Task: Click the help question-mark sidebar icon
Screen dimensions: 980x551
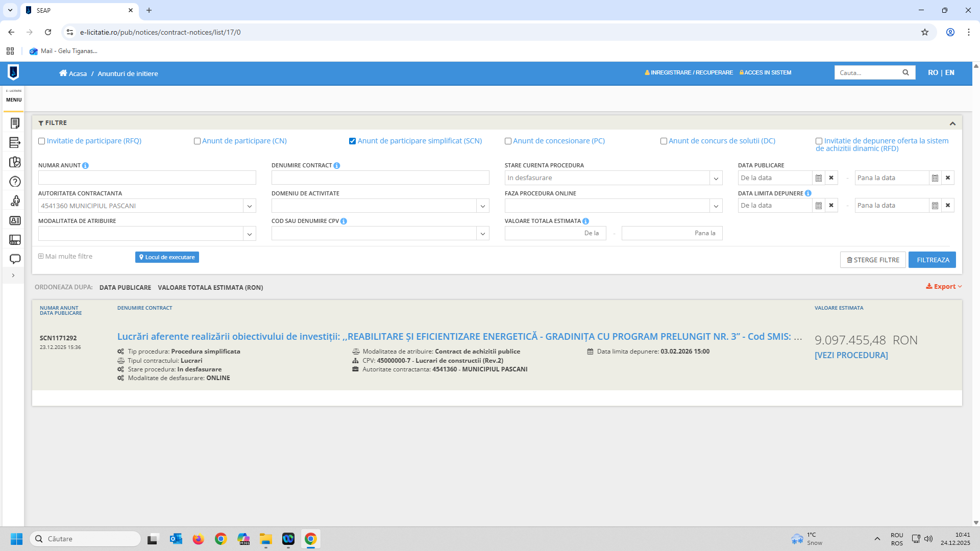Action: point(15,182)
